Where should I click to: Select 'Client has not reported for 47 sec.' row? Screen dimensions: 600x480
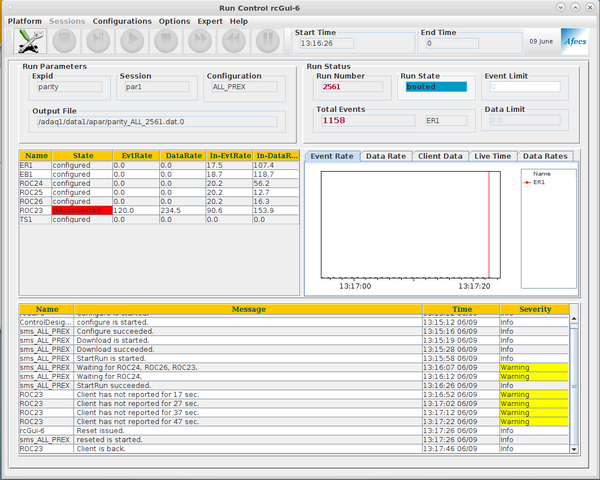pos(294,421)
